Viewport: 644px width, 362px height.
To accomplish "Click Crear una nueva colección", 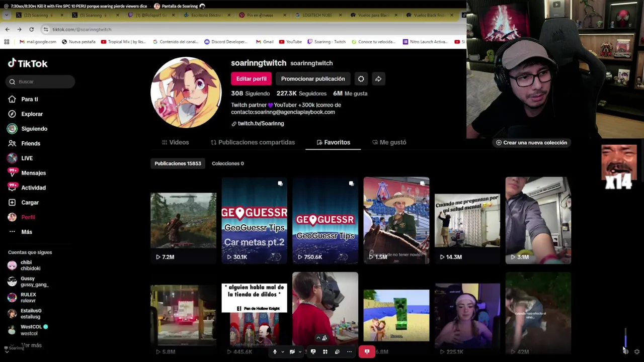I will [531, 143].
